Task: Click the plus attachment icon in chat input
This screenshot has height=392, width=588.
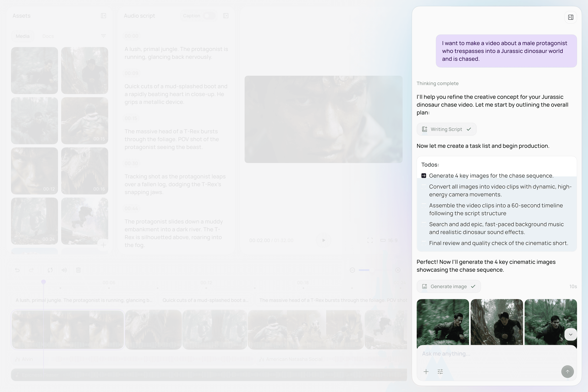Action: [426, 371]
